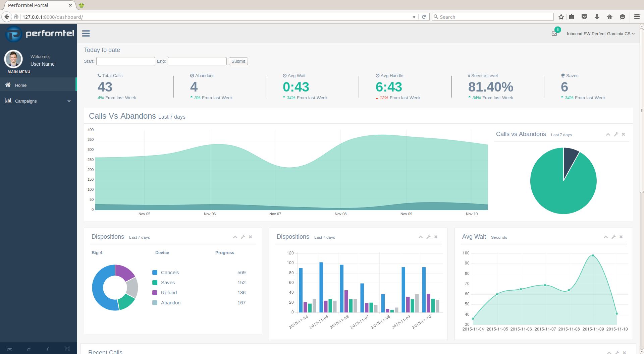Toggle the sidebar hamburger menu

(x=86, y=34)
